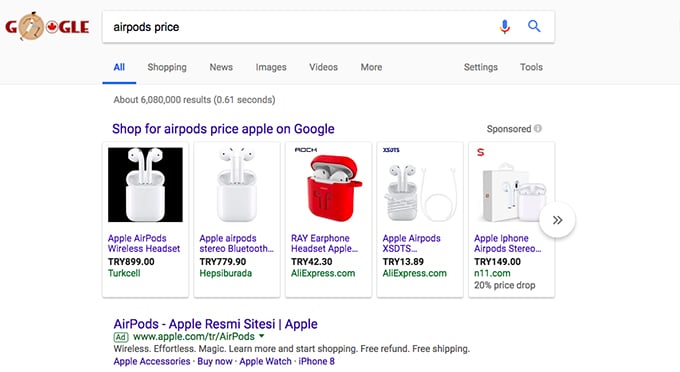This screenshot has height=372, width=680.
Task: Open the Buy now sitelink
Action: click(215, 361)
